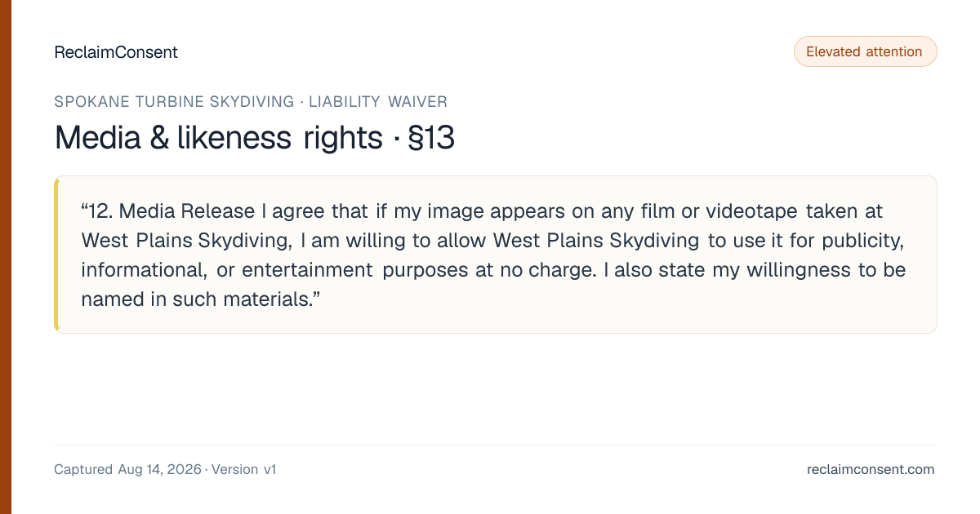Image resolution: width=980 pixels, height=514 pixels.
Task: Open the Spokane Turbine Skydiving breadcrumb
Action: click(174, 102)
